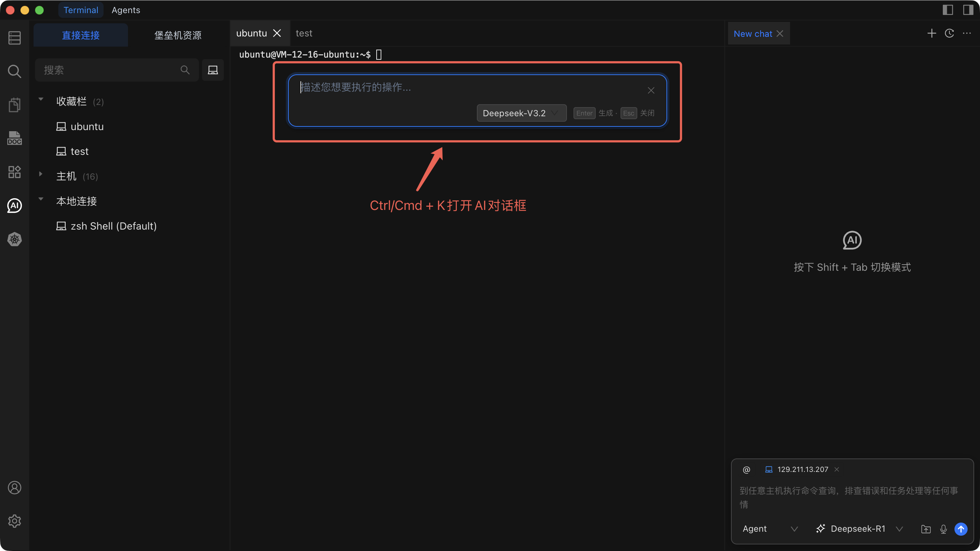
Task: Close the AI command dialog box
Action: (x=651, y=90)
